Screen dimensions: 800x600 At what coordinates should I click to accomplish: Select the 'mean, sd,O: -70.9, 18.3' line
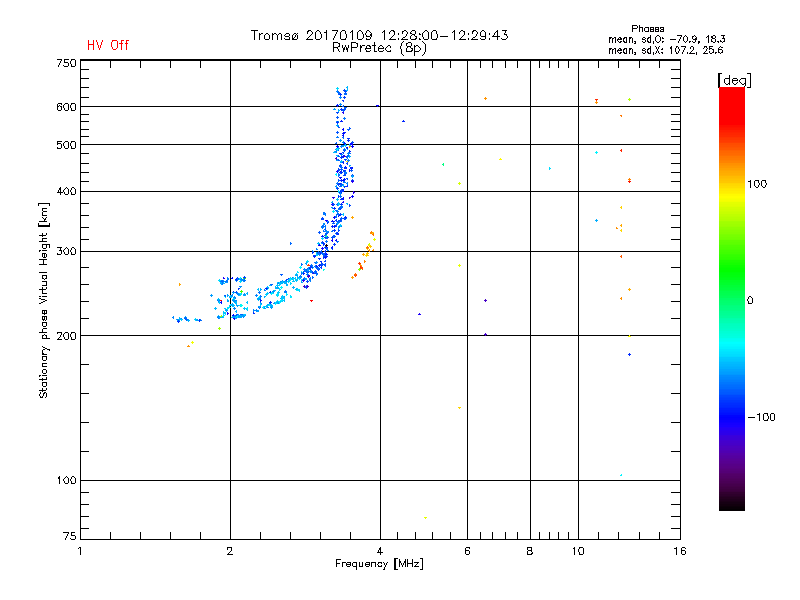pos(666,39)
